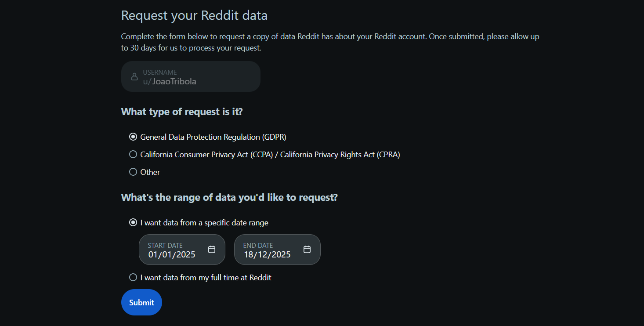Image resolution: width=644 pixels, height=326 pixels.
Task: Open the calendar picker for END DATE
Action: [307, 249]
